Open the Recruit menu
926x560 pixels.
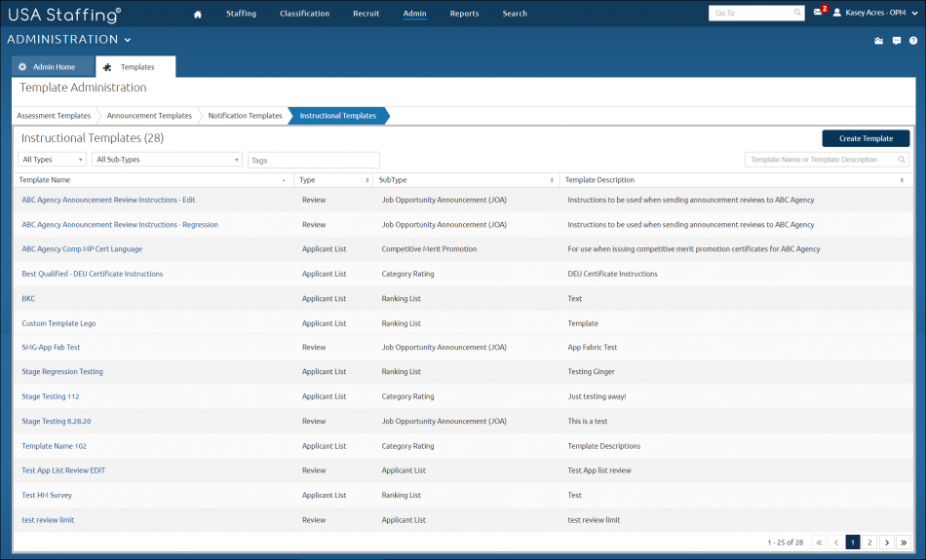[367, 13]
